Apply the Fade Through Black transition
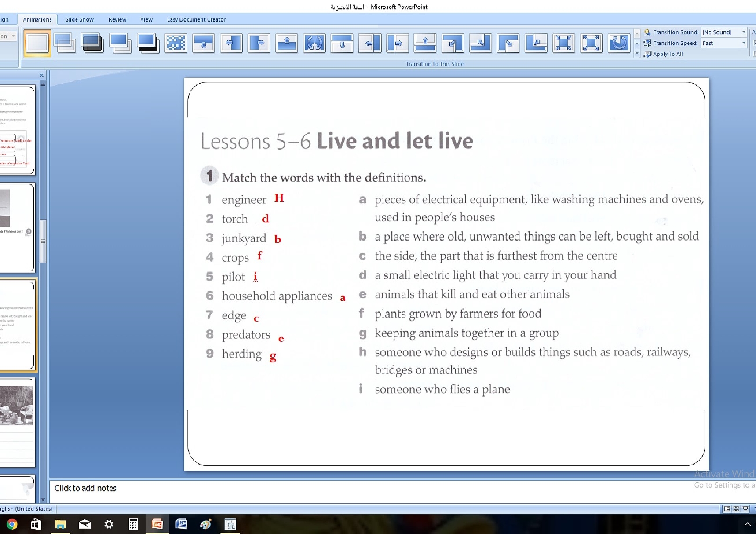The image size is (756, 534). pos(92,43)
